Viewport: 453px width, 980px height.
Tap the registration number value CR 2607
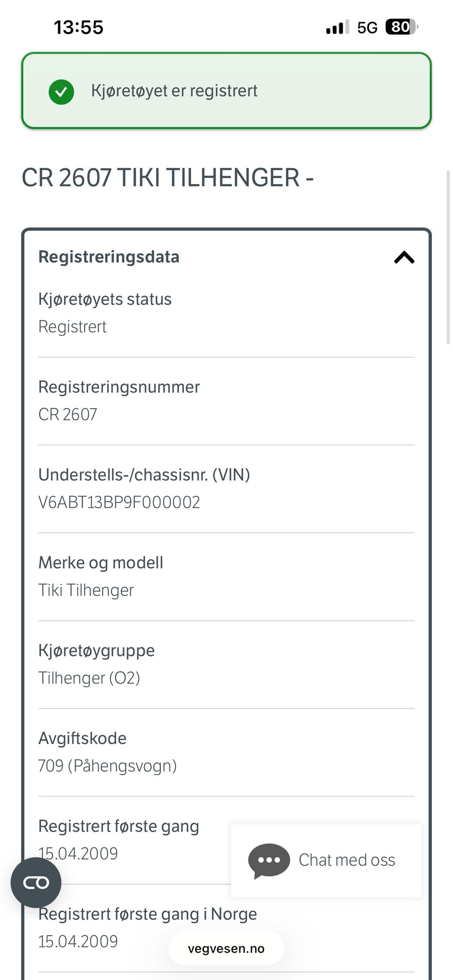(x=67, y=414)
